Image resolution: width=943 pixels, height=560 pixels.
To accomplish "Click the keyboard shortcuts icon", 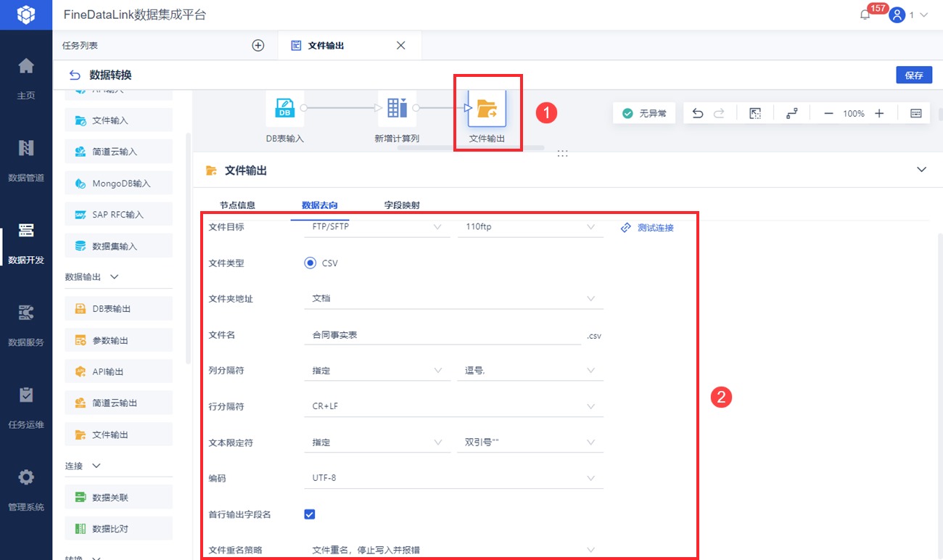I will [x=915, y=113].
